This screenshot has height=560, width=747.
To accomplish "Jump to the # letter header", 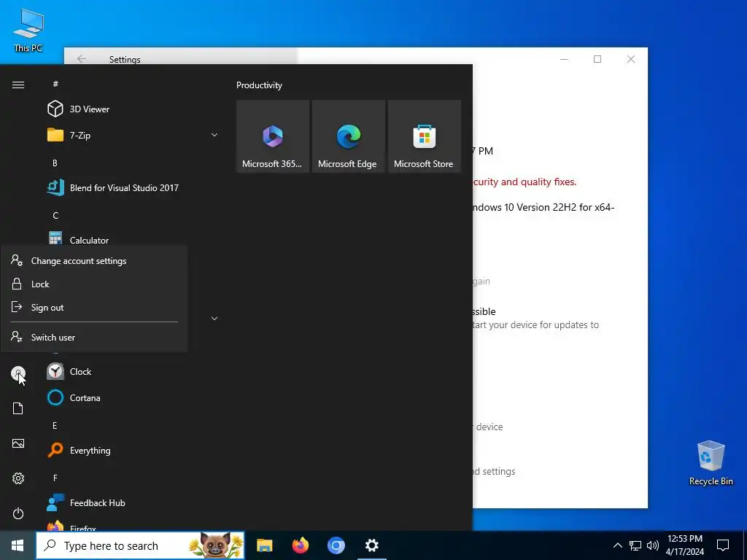I will pos(55,84).
